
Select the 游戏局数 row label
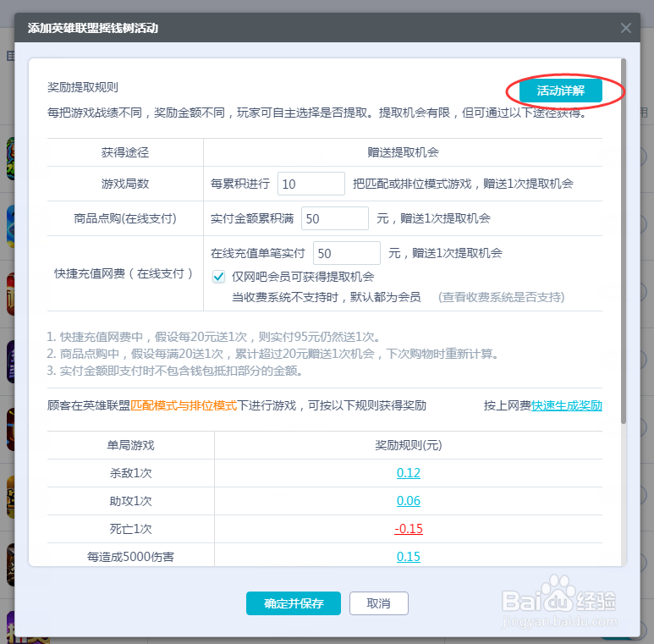pos(125,184)
